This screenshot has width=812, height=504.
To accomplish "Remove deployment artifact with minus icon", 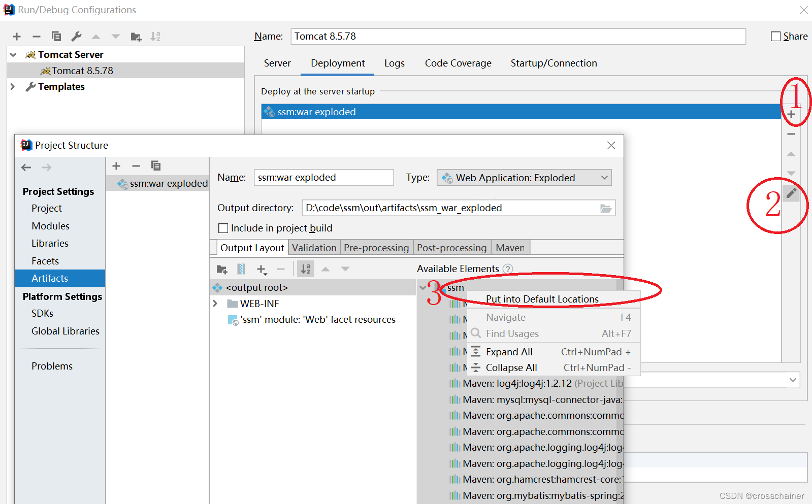I will click(x=791, y=134).
